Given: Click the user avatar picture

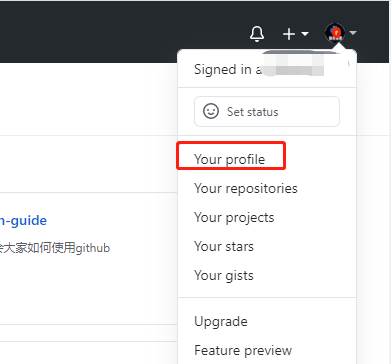Looking at the screenshot, I should (x=335, y=33).
